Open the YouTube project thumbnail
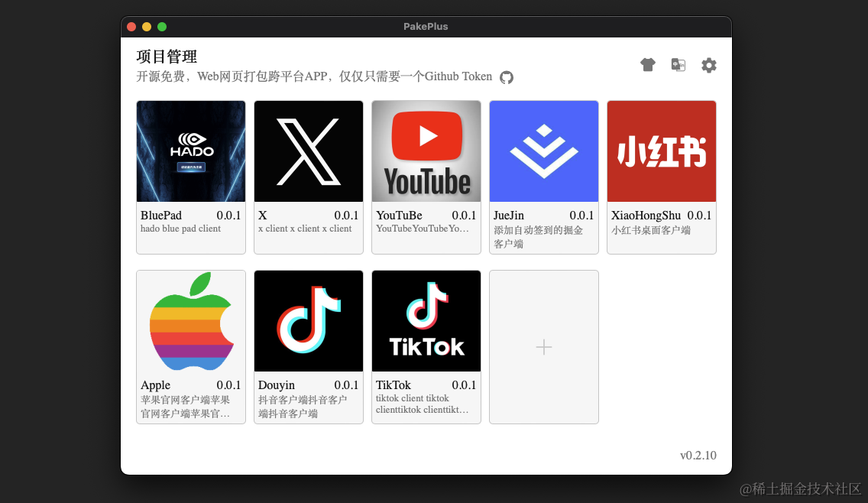This screenshot has height=503, width=868. click(426, 151)
